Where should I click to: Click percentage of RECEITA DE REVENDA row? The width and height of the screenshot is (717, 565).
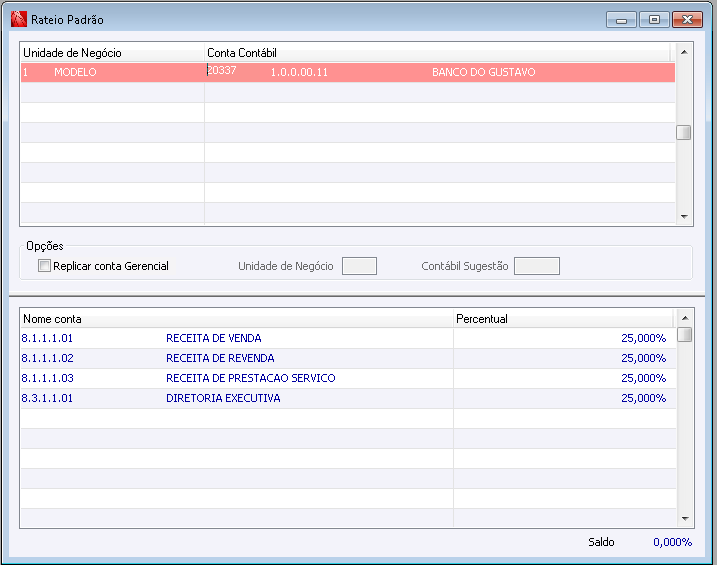[643, 358]
